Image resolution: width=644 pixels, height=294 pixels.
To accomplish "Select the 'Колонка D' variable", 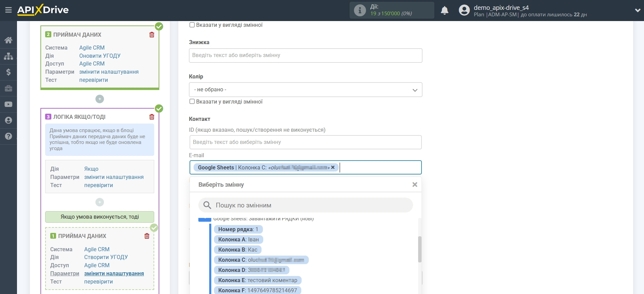I will pyautogui.click(x=252, y=270).
